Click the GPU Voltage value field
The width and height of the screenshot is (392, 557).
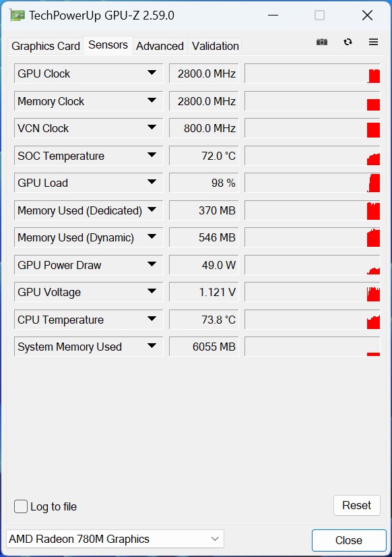coord(203,292)
